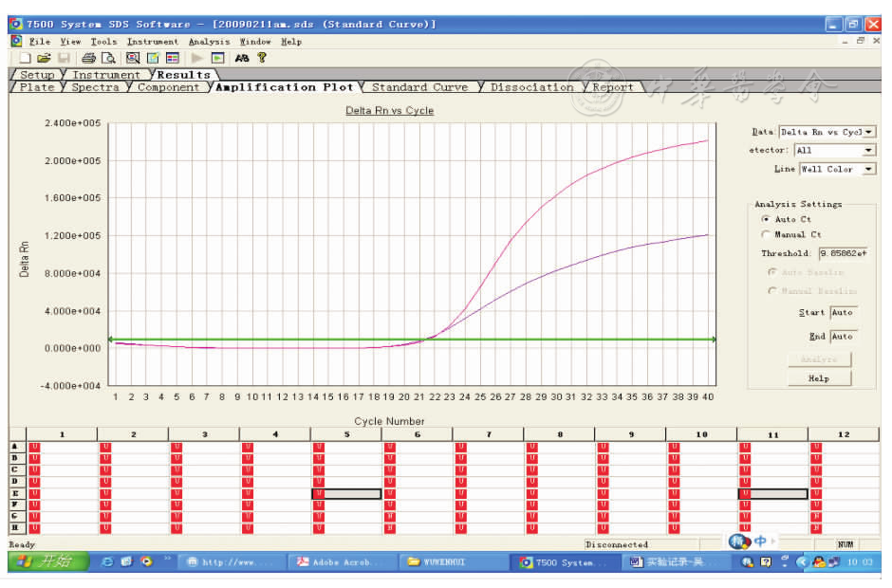Screen dimensions: 892x588
Task: Click the Windows Start button
Action: 47,562
